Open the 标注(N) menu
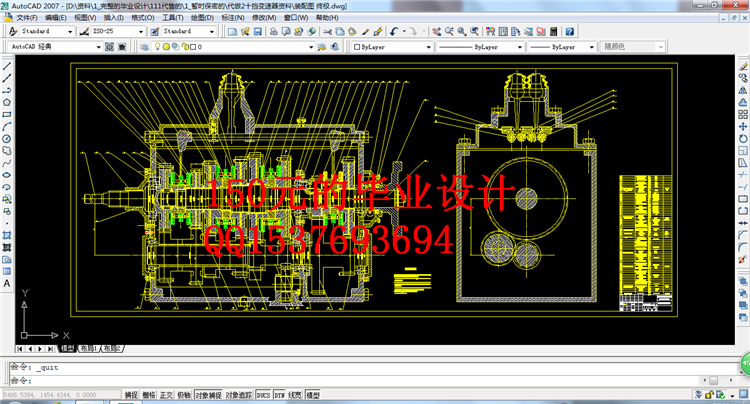 [232, 18]
